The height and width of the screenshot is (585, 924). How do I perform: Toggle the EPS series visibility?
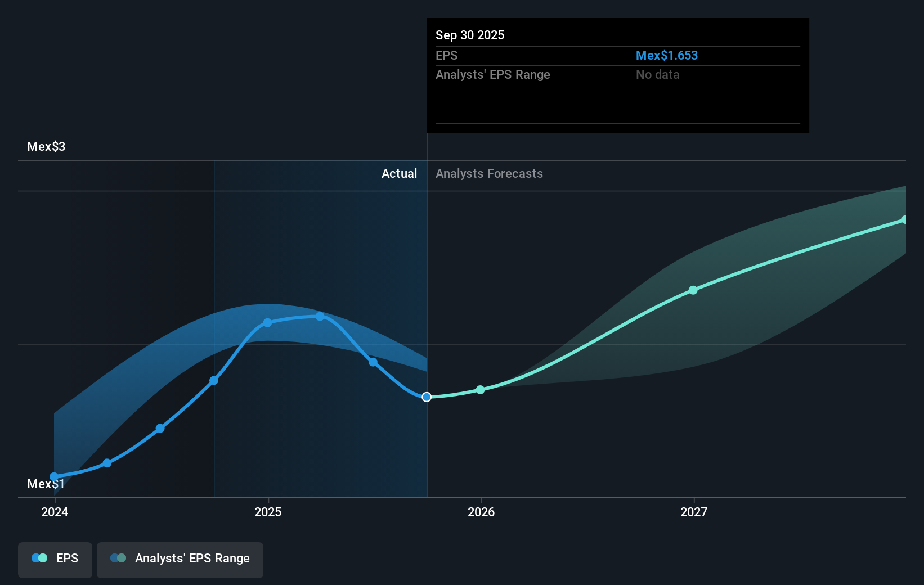[55, 560]
